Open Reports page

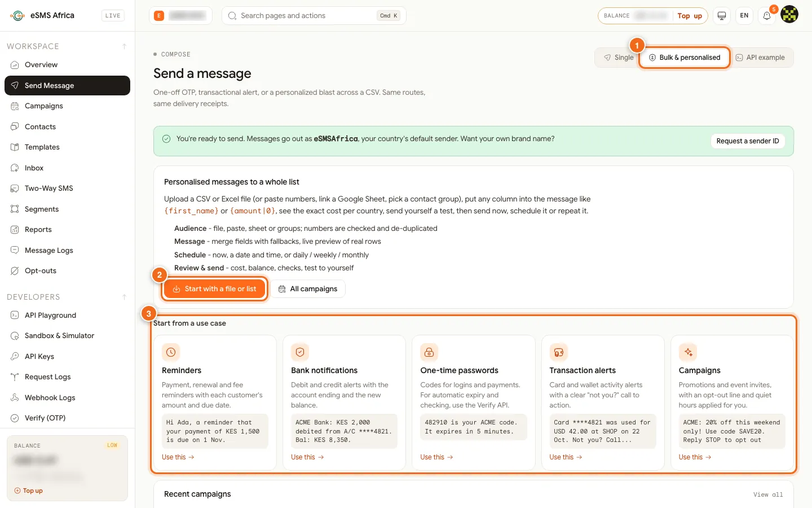point(67,230)
